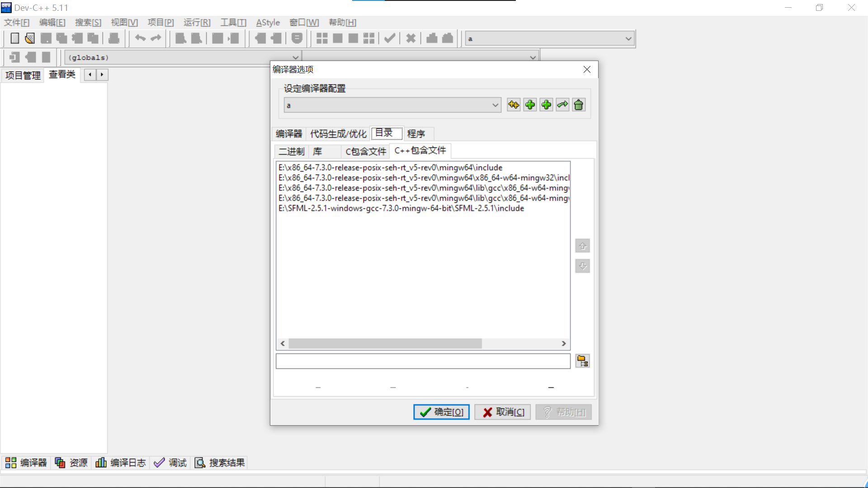Click the 确定 button to confirm
Viewport: 868px width, 488px height.
441,412
